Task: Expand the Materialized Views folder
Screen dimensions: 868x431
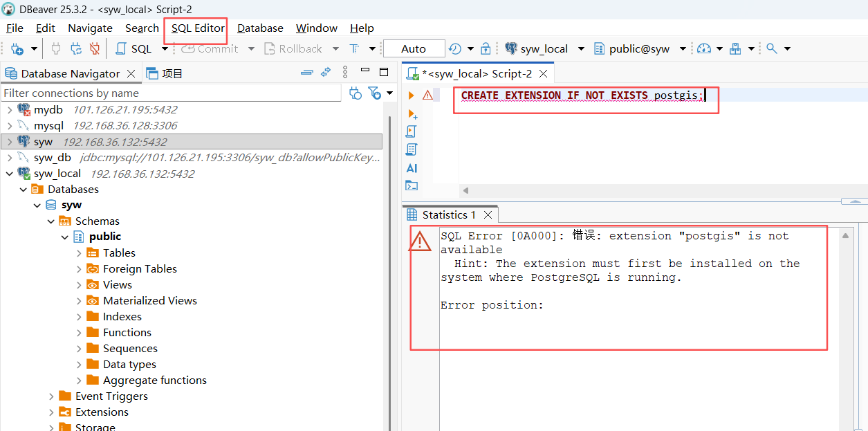Action: [x=79, y=301]
